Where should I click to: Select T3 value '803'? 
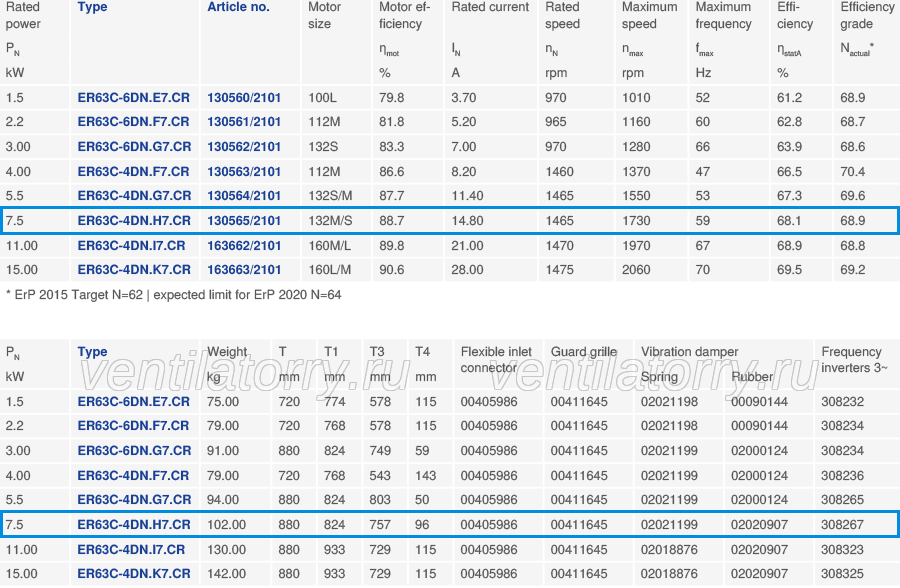[x=380, y=500]
